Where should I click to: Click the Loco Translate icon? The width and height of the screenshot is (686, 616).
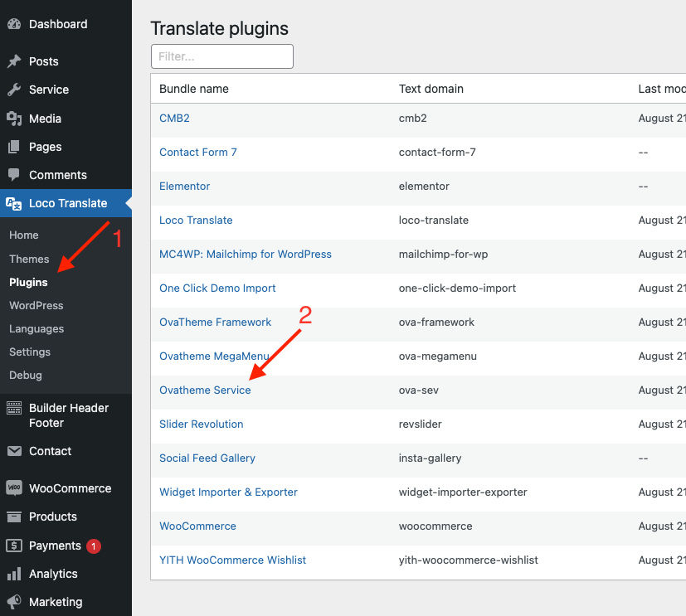[x=14, y=203]
